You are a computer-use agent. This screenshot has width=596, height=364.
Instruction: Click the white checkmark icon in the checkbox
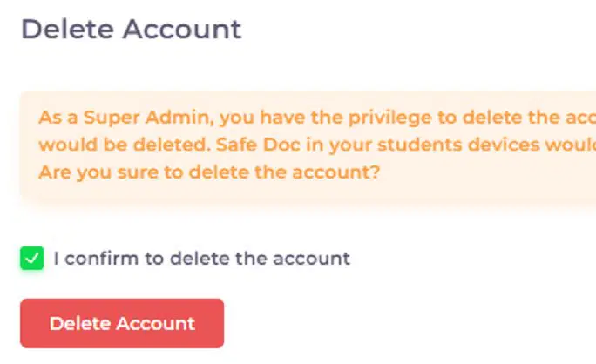click(32, 259)
